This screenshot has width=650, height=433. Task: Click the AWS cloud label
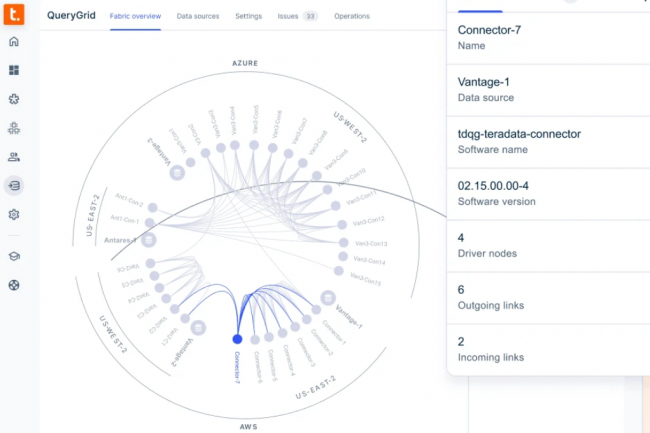(248, 427)
